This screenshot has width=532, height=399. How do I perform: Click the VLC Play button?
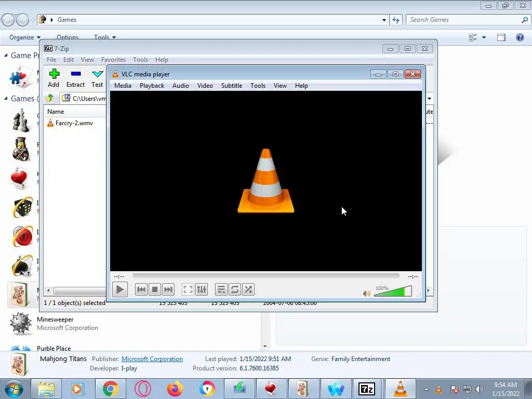click(x=120, y=290)
